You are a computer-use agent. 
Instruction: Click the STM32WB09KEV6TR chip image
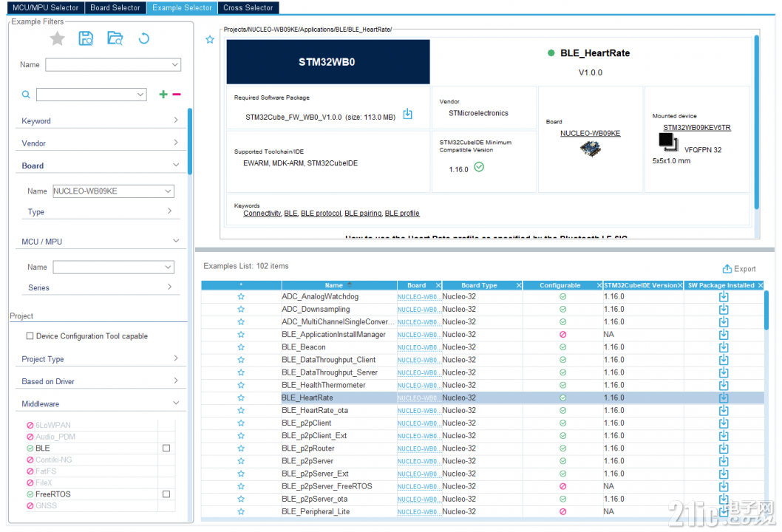point(668,143)
